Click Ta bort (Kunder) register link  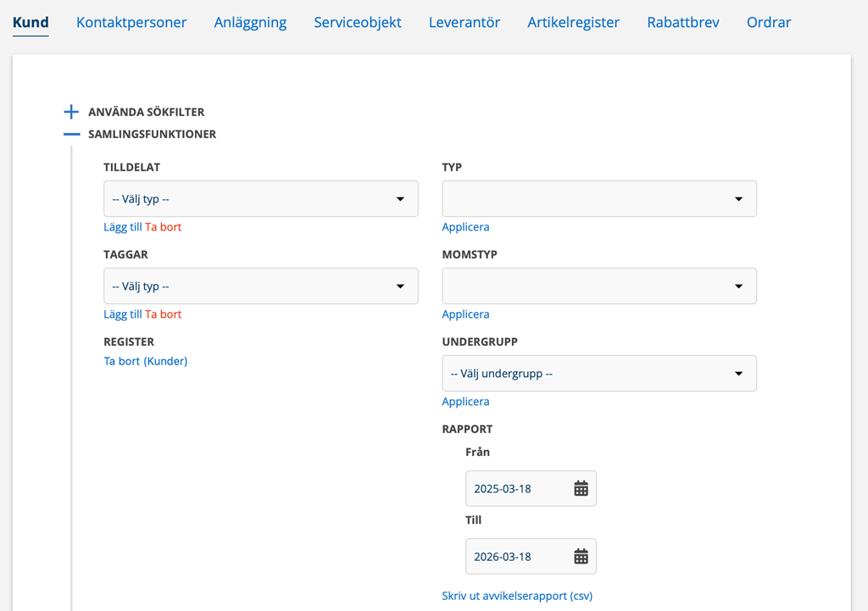pyautogui.click(x=146, y=361)
